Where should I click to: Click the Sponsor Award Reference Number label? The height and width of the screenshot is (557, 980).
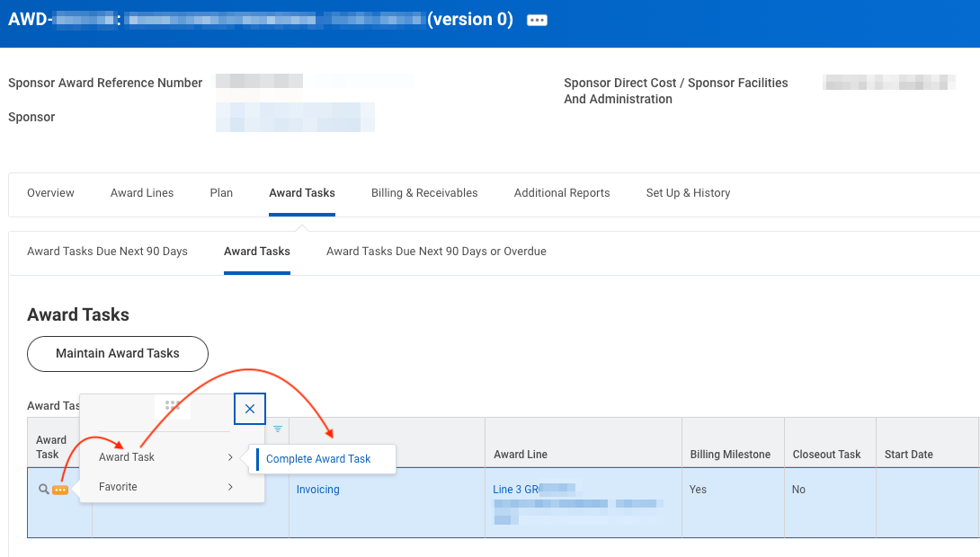tap(105, 83)
